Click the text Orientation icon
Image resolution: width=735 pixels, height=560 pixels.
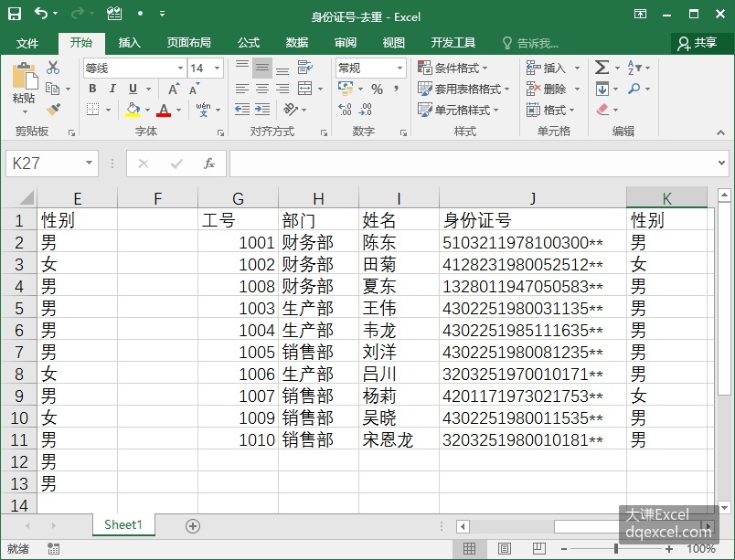[x=291, y=110]
